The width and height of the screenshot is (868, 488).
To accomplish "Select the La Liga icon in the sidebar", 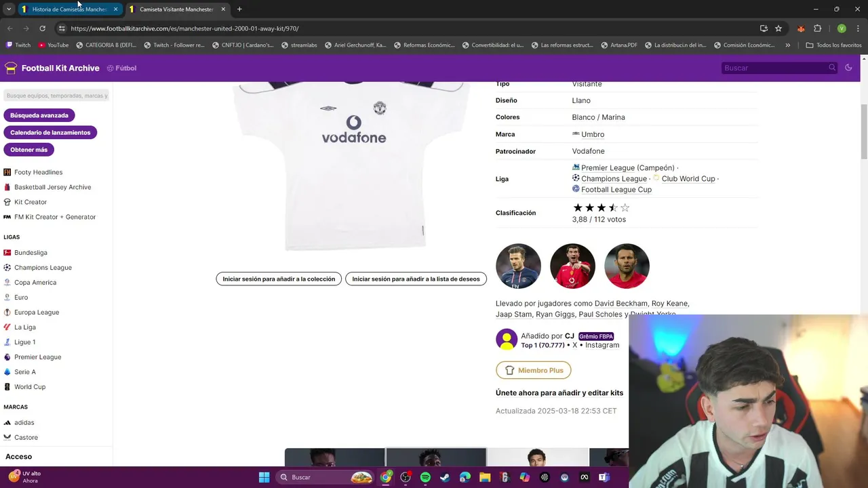I will [x=7, y=327].
